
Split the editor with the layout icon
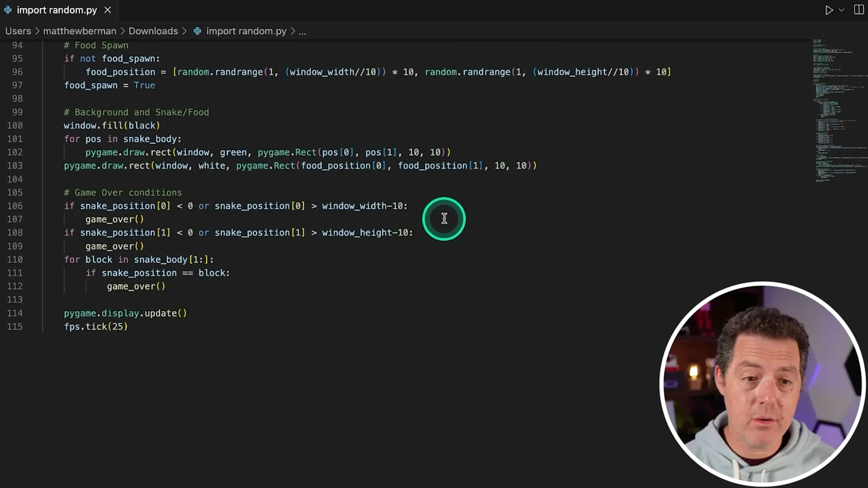pos(859,10)
